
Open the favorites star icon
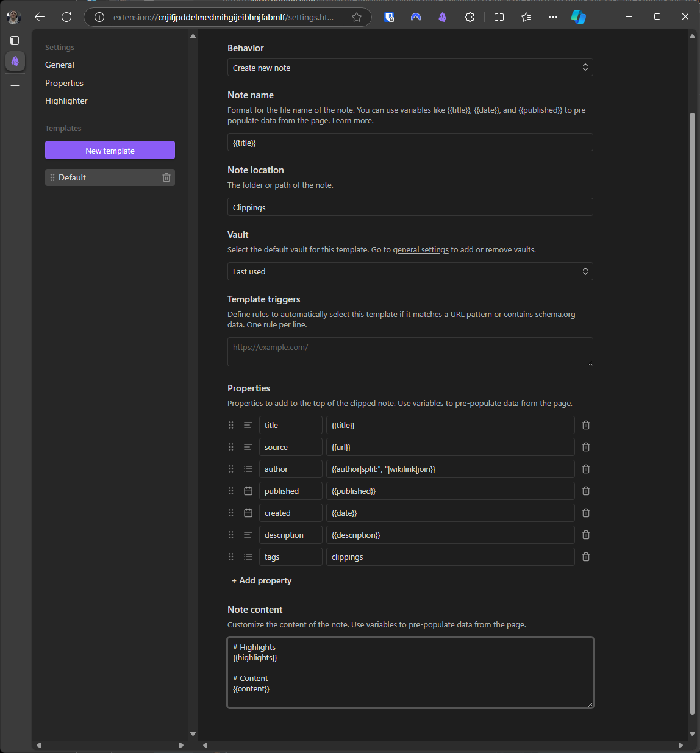tap(526, 17)
